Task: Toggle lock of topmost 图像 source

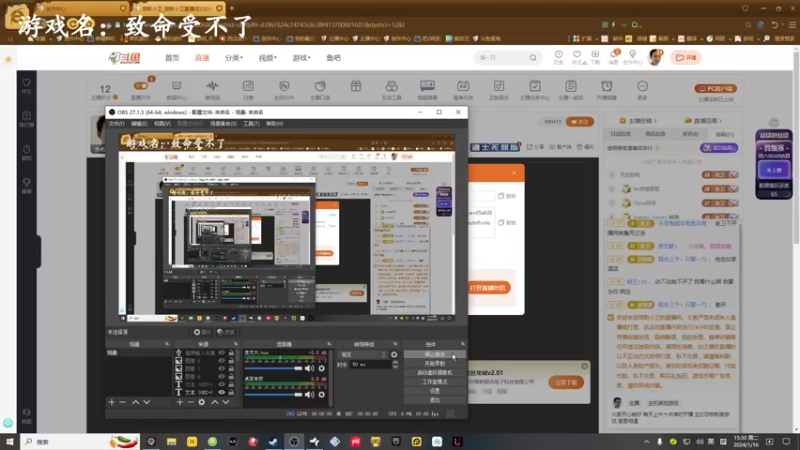Action: [231, 361]
